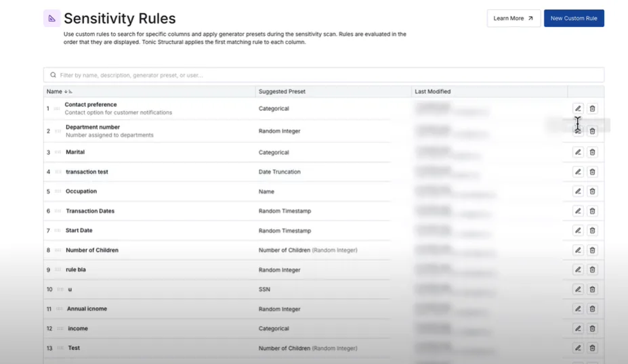Viewport: 628px width, 364px height.
Task: Edit the Occupation rule
Action: coord(578,191)
